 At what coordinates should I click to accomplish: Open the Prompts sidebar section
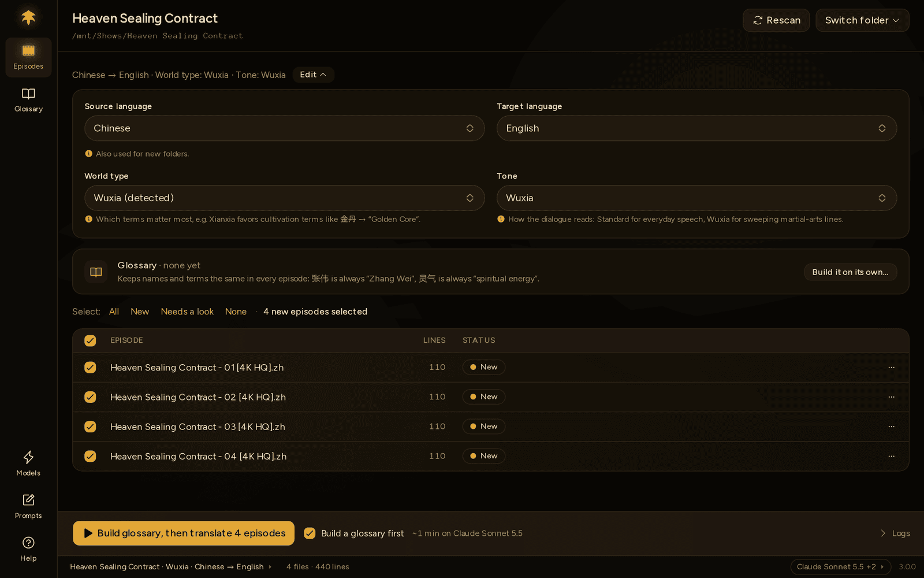click(28, 506)
